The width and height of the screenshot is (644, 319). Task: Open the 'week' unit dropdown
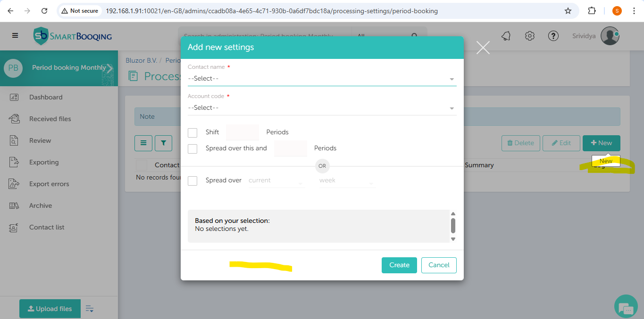[347, 181]
